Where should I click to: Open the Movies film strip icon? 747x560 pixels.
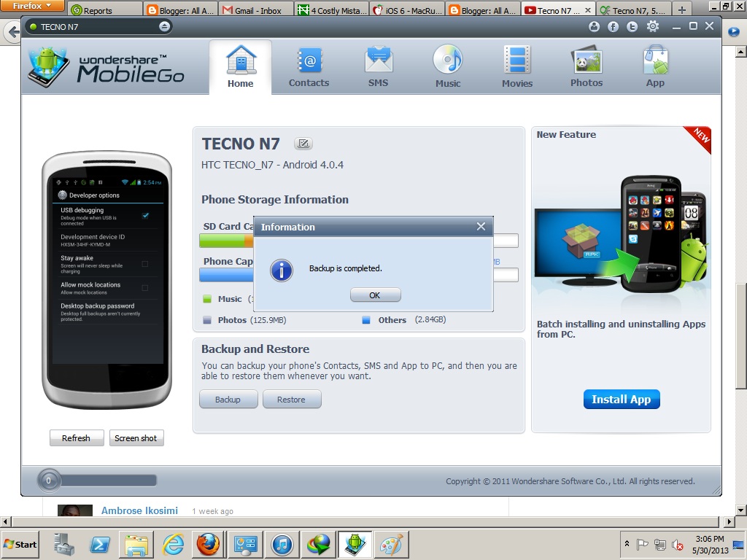[517, 61]
